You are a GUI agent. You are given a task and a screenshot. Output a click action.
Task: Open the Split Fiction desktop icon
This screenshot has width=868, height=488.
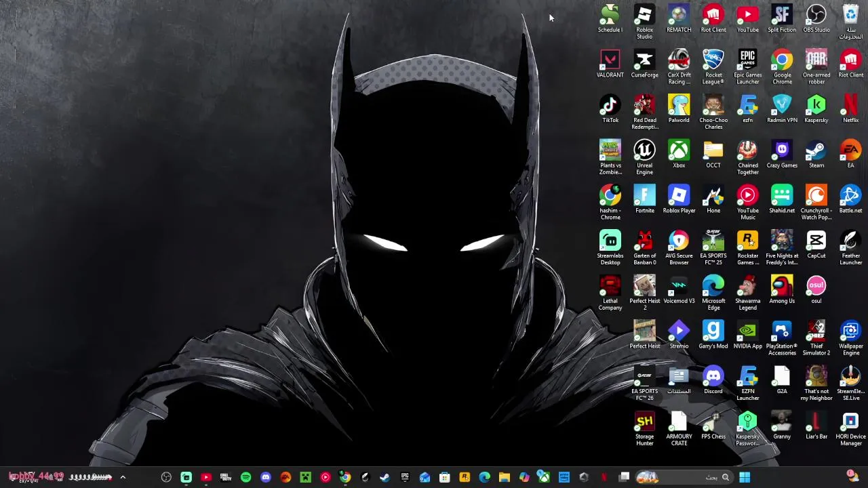point(782,19)
